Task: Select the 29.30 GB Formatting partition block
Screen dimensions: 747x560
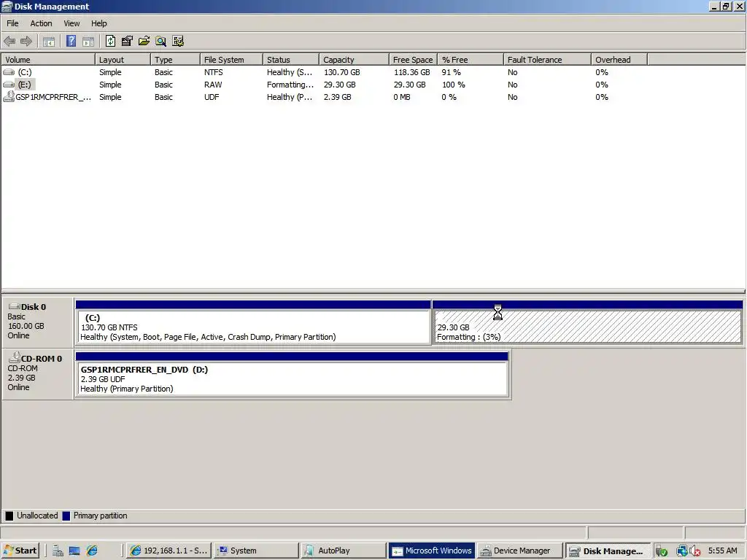Action: click(587, 322)
